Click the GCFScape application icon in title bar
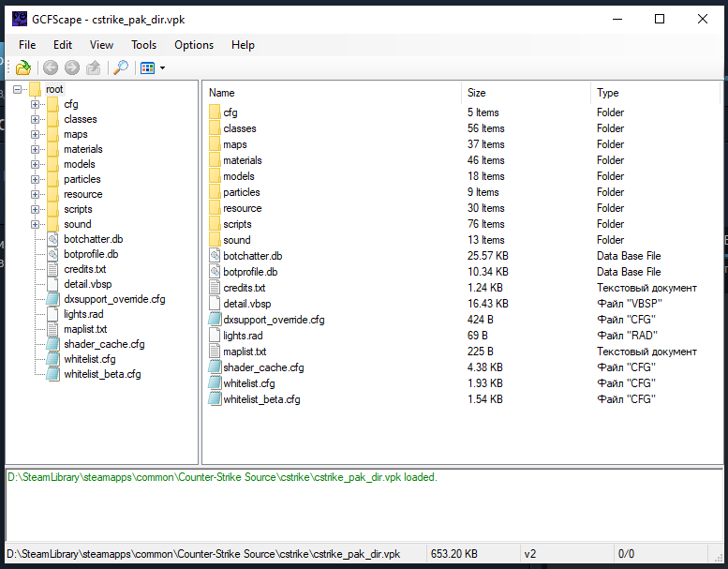 click(x=20, y=19)
